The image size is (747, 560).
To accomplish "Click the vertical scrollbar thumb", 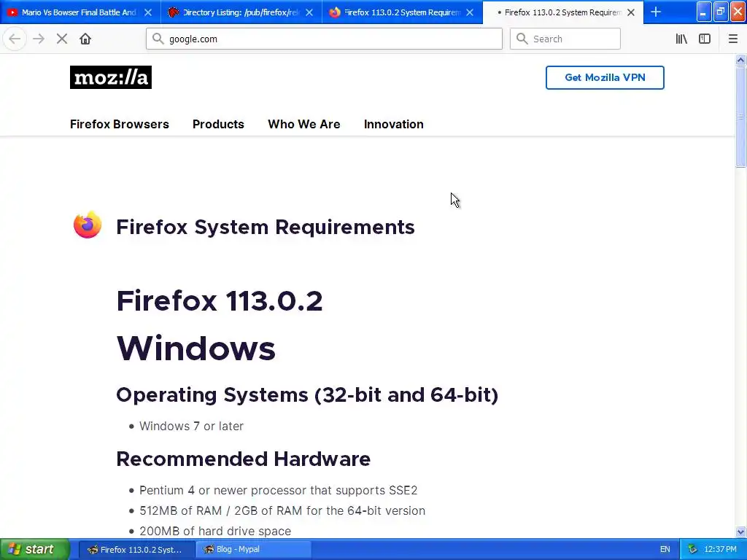I will tap(740, 117).
